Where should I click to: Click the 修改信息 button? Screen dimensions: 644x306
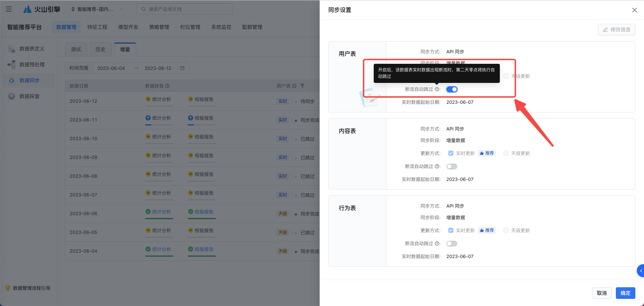(616, 30)
